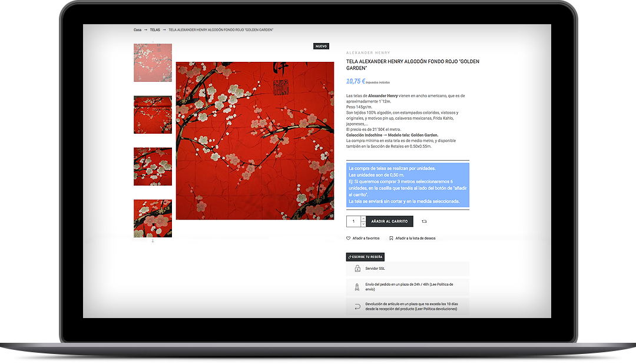
Task: Click Servidor SSL text
Action: [x=375, y=269]
